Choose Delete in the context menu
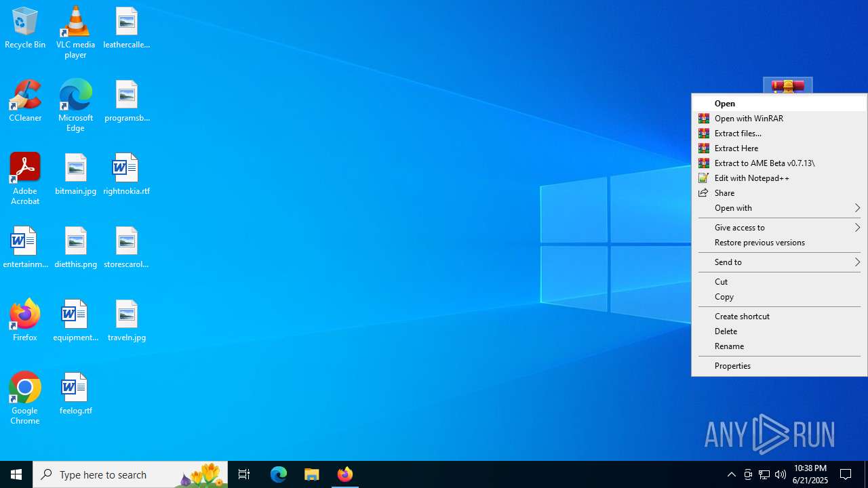This screenshot has height=488, width=868. tap(779, 331)
